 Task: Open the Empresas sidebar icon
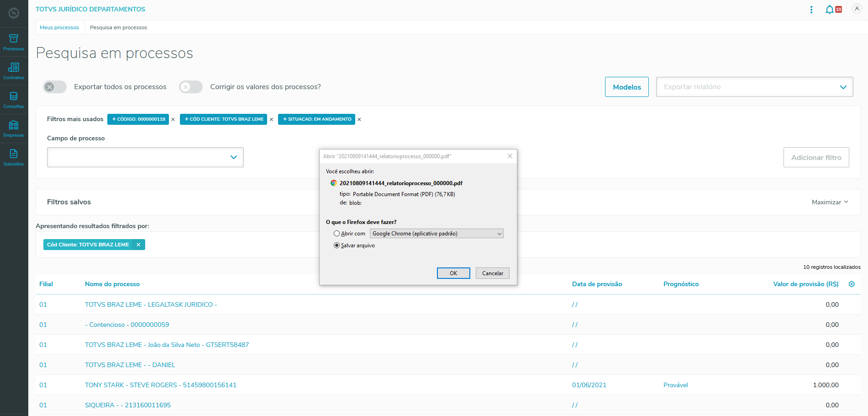click(14, 128)
